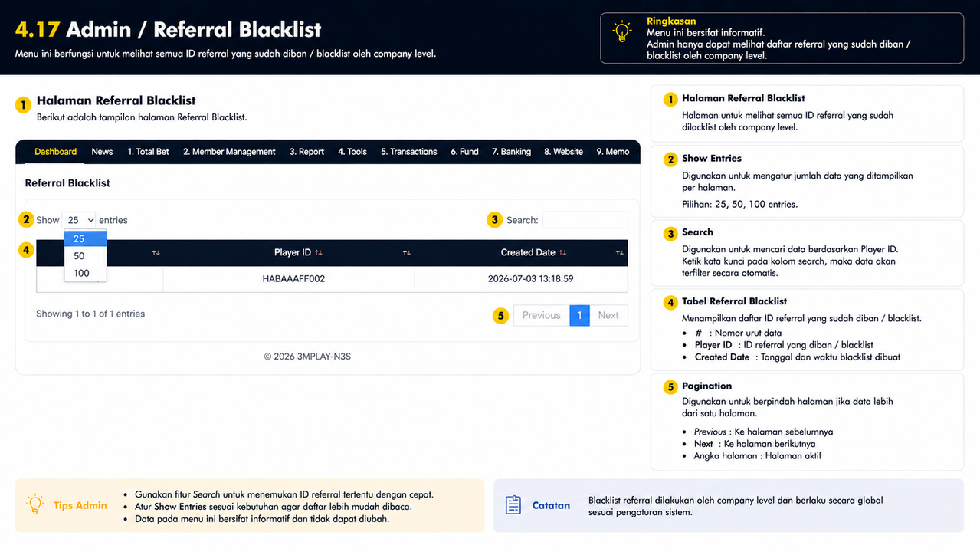The width and height of the screenshot is (980, 552).
Task: Click the Catatan clipboard icon
Action: coord(513,505)
